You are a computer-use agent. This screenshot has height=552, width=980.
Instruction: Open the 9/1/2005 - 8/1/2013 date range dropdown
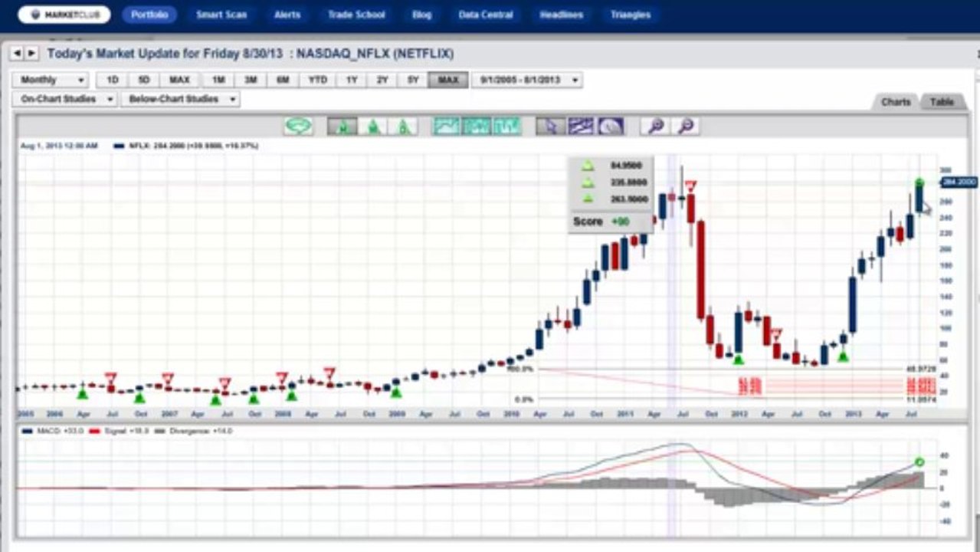click(527, 80)
